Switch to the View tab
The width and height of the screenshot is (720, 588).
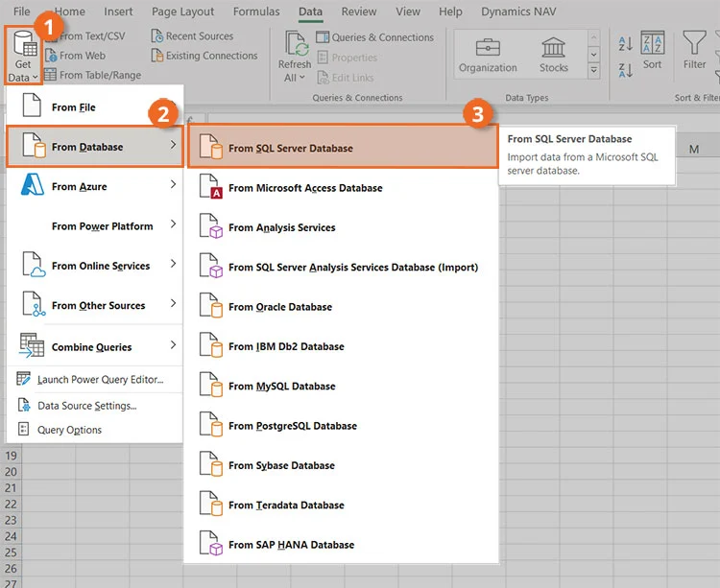tap(408, 12)
